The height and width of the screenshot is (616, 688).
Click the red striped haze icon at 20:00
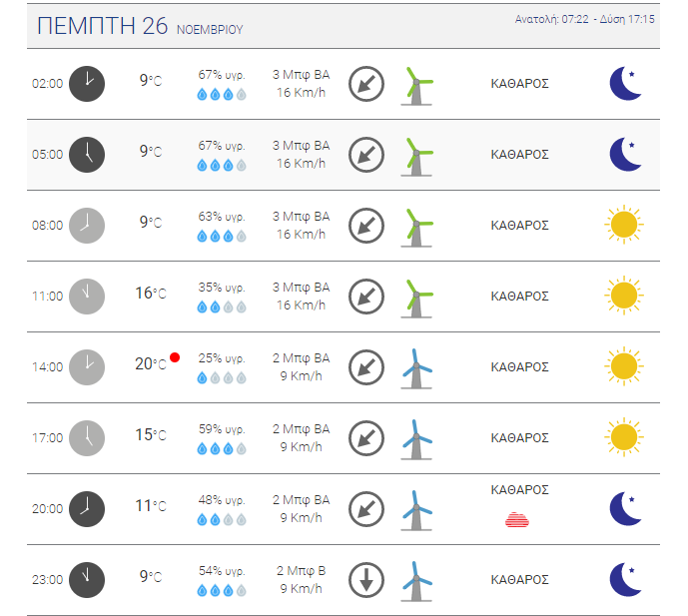[519, 519]
